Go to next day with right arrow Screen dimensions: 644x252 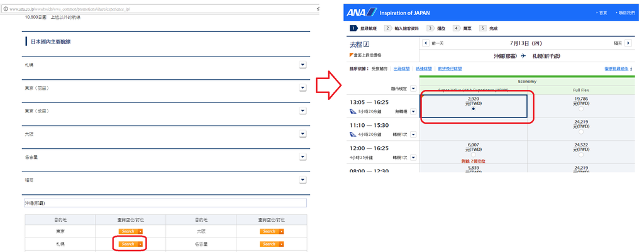628,43
